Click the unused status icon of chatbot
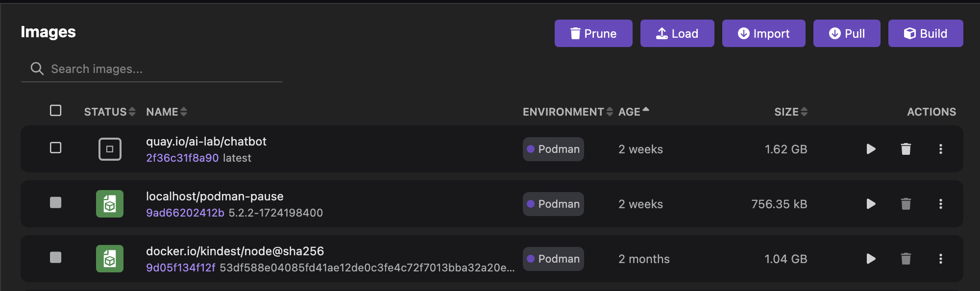This screenshot has width=980, height=291. coord(110,149)
